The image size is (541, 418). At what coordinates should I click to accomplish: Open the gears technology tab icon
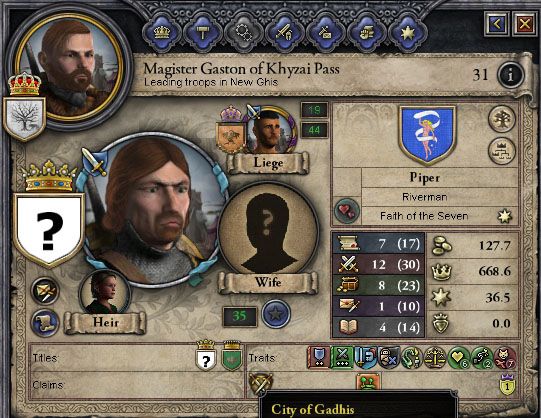[244, 32]
